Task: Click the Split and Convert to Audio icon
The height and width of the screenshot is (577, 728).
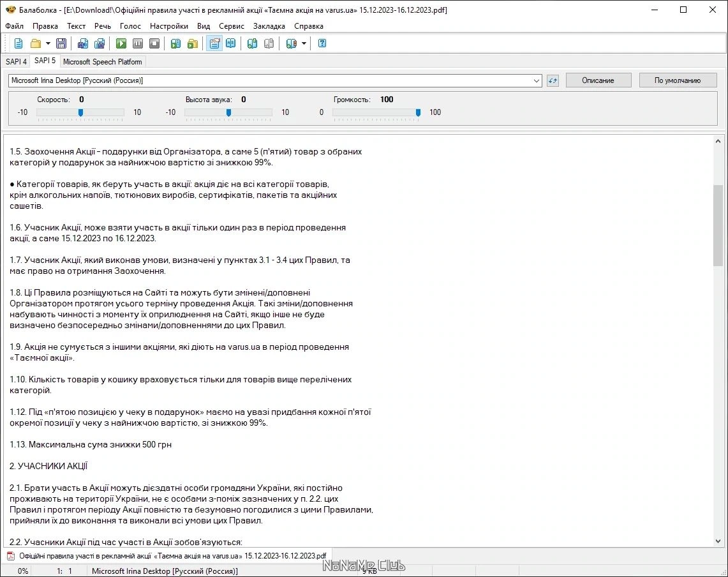Action: [x=100, y=43]
